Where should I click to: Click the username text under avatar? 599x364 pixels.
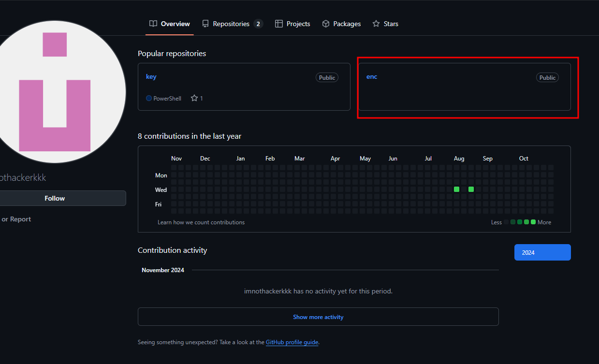pos(23,178)
